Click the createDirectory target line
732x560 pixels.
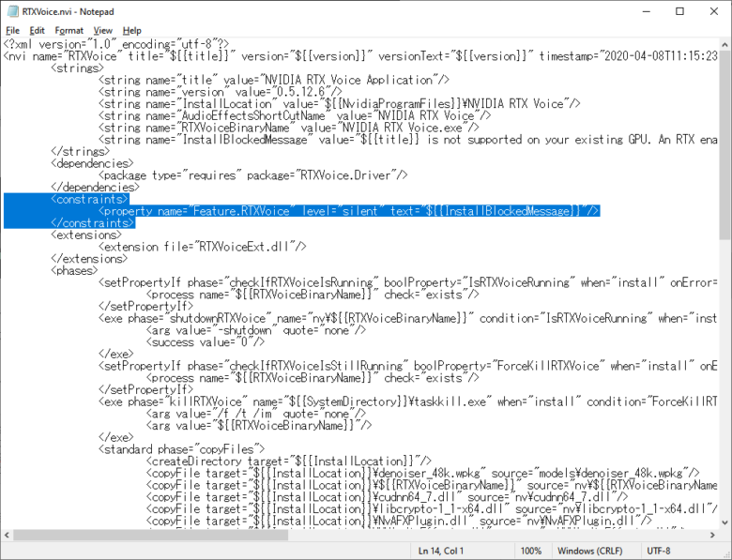(289, 462)
